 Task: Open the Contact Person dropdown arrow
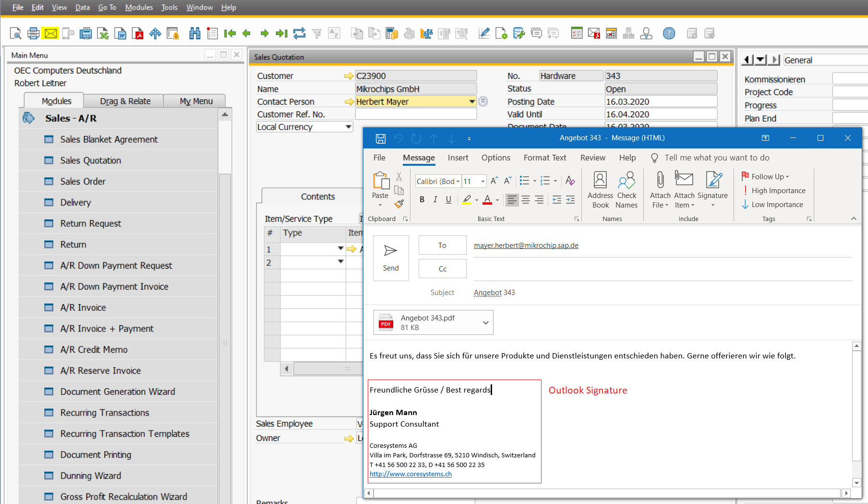pyautogui.click(x=472, y=101)
